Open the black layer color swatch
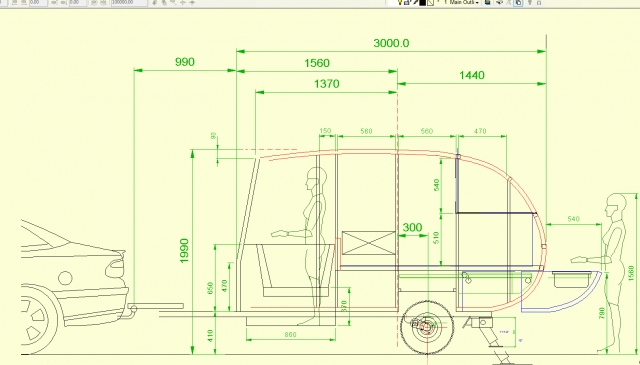Screen dimensions: 640x365 pyautogui.click(x=422, y=2)
